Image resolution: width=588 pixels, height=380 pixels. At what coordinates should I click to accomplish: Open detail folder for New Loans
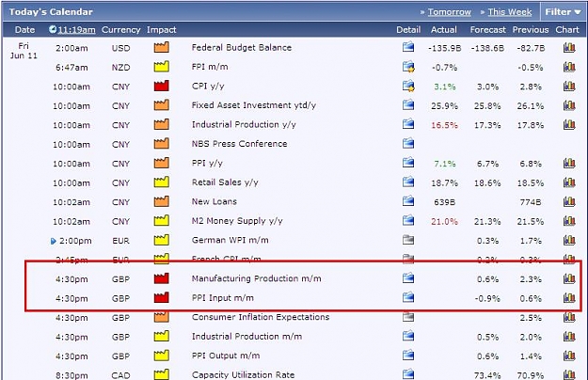tap(408, 201)
